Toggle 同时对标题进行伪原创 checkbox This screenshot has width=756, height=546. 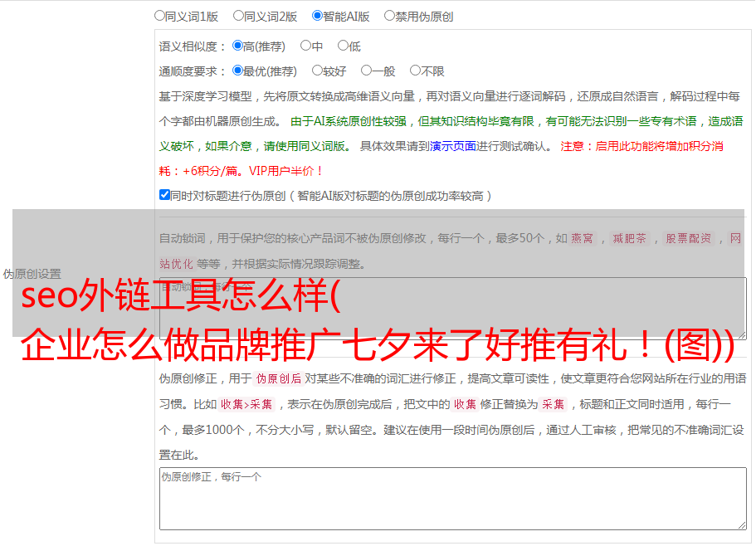pos(164,195)
